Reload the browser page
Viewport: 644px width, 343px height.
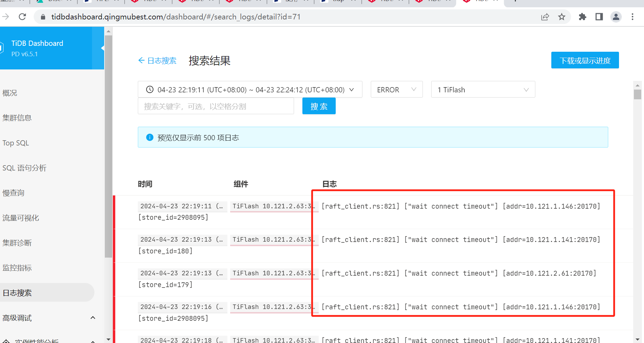[22, 17]
